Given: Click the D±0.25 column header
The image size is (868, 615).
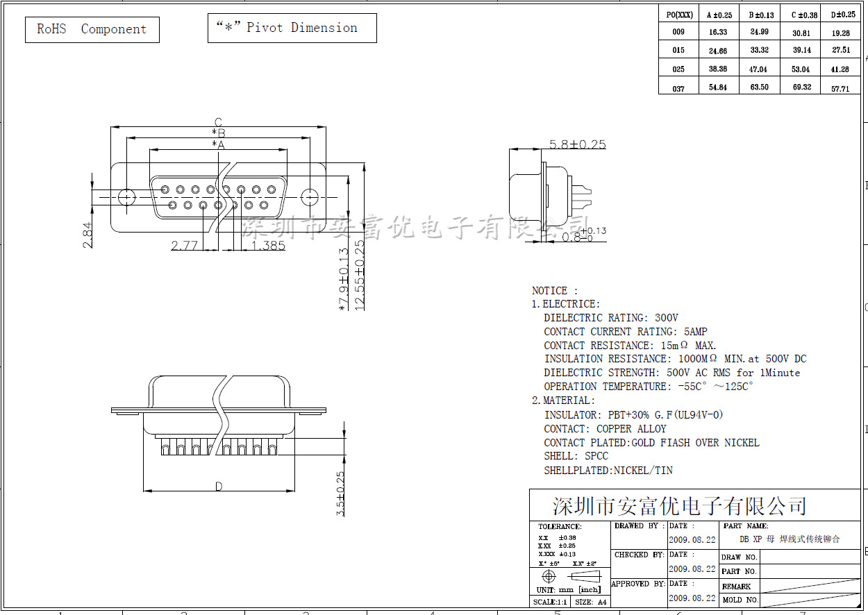Looking at the screenshot, I should 843,15.
